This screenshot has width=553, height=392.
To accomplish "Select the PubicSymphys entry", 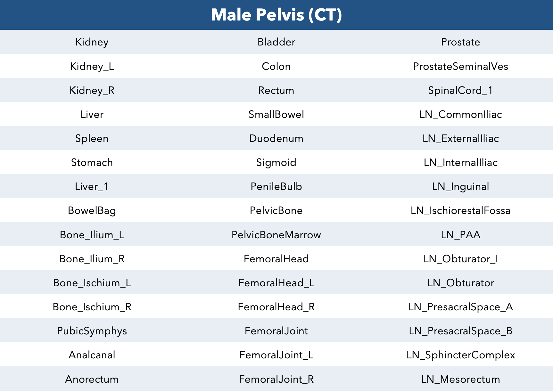I will [x=92, y=331].
